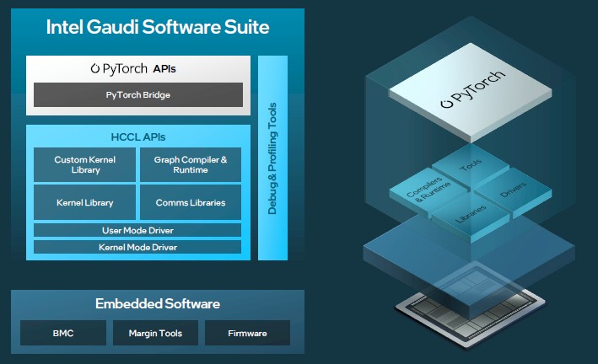Click the User Mode Driver bar
This screenshot has width=598, height=364.
tap(137, 230)
